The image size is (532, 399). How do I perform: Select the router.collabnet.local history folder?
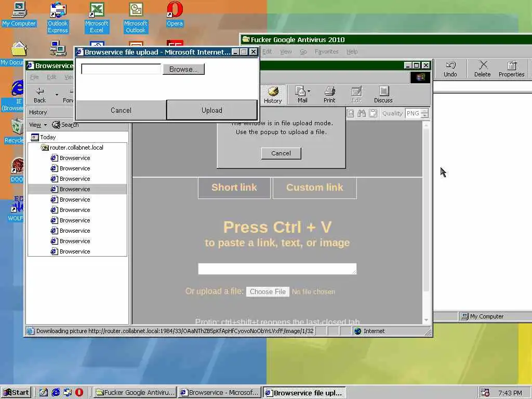click(x=72, y=148)
